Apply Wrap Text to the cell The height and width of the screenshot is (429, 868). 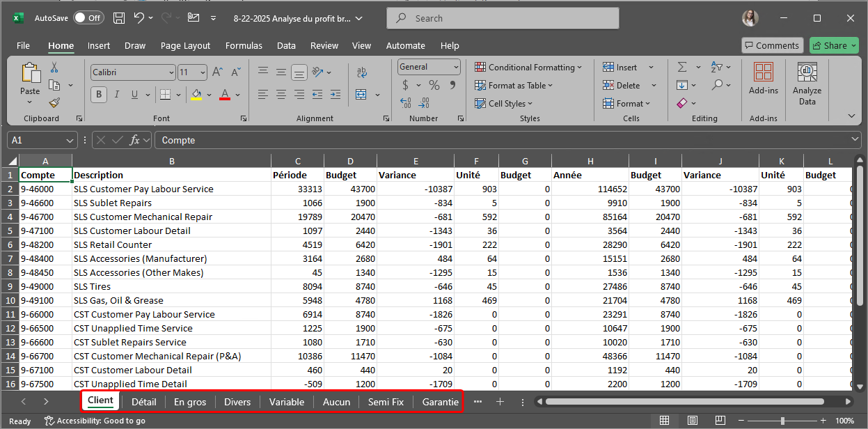coord(361,72)
